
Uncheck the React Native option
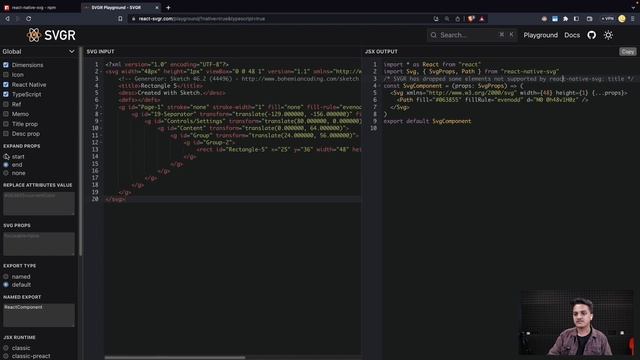pos(6,84)
